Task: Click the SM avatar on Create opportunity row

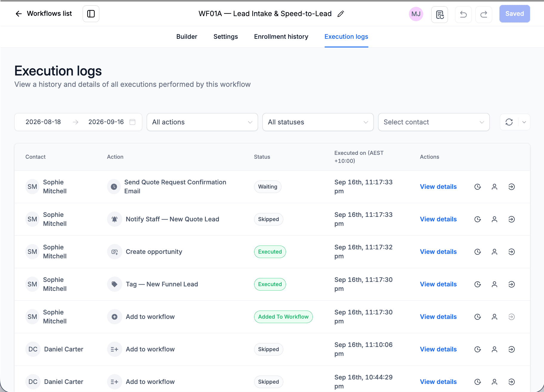Action: 32,252
